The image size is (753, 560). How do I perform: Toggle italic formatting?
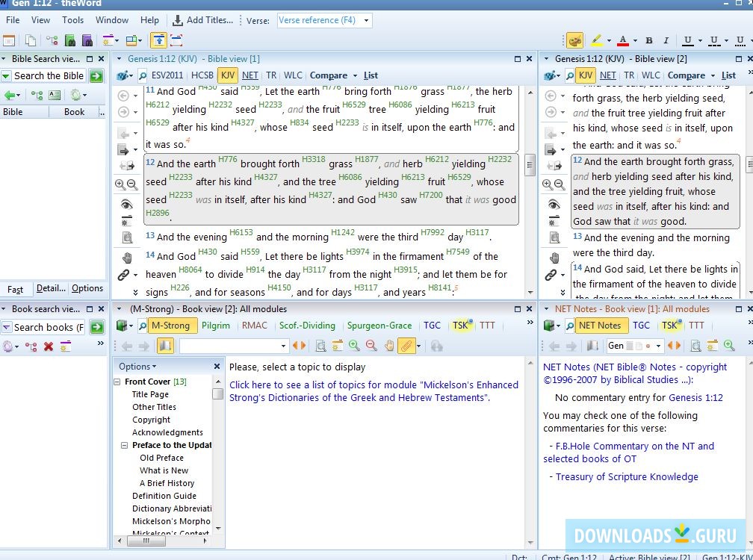(x=666, y=40)
